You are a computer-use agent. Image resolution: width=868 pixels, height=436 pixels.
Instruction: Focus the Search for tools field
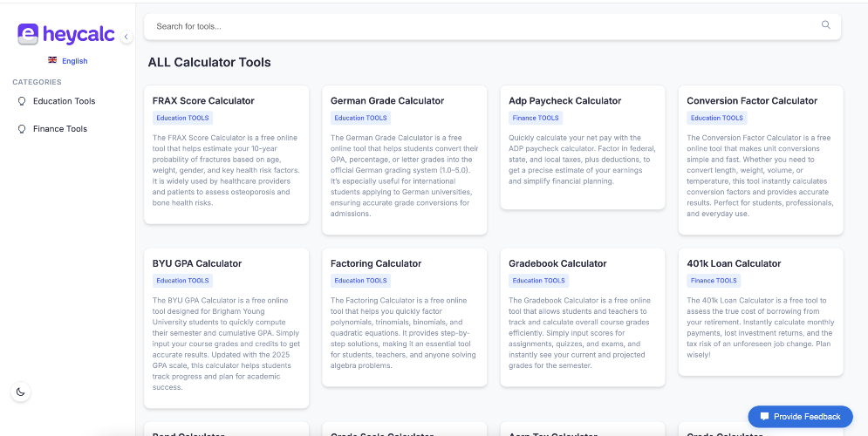pyautogui.click(x=480, y=26)
